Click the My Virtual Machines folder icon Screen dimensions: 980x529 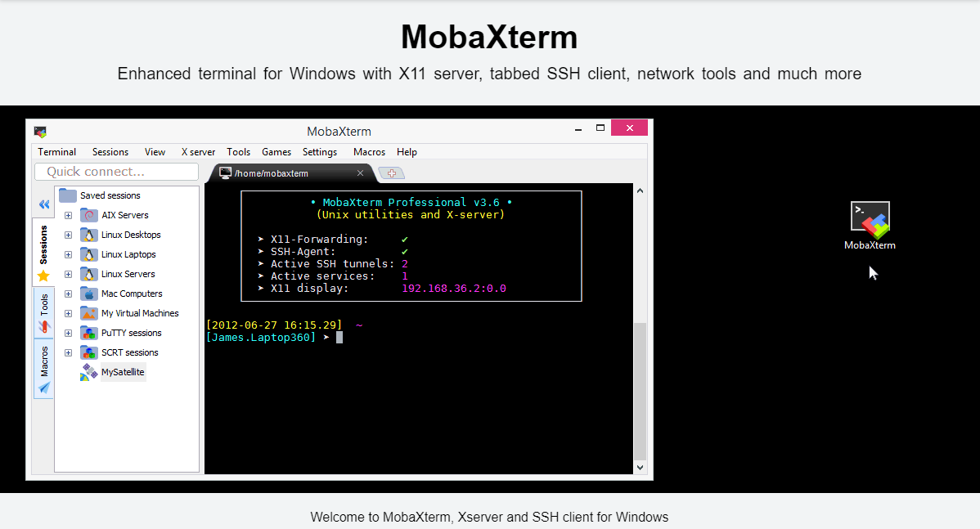[x=88, y=313]
